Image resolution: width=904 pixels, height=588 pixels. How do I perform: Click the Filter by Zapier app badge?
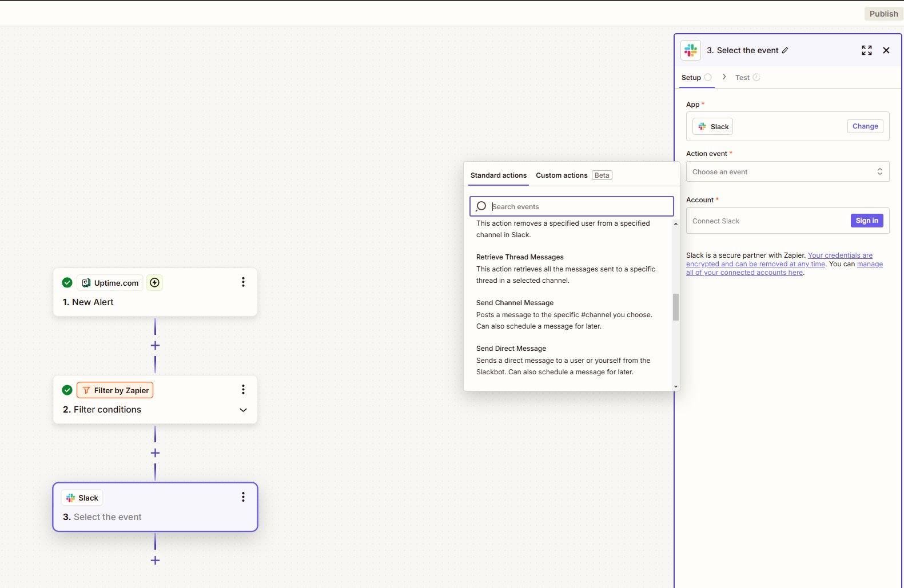tap(115, 390)
